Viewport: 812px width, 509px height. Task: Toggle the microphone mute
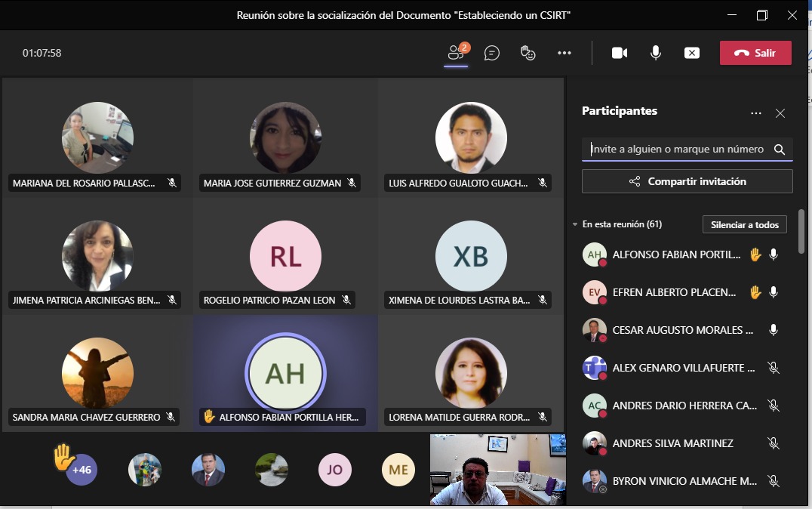click(656, 53)
